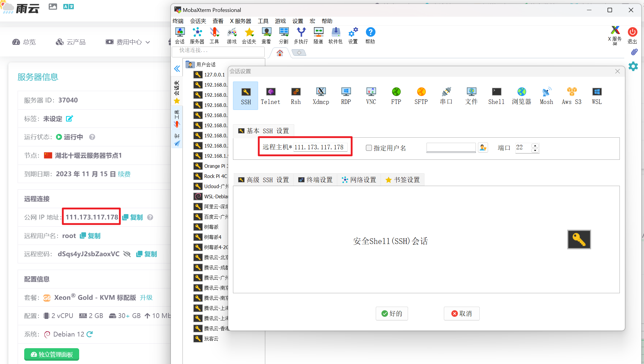Screen dimensions: 644x364
Task: Collapse sidebar with double-chevron arrow
Action: (x=177, y=69)
